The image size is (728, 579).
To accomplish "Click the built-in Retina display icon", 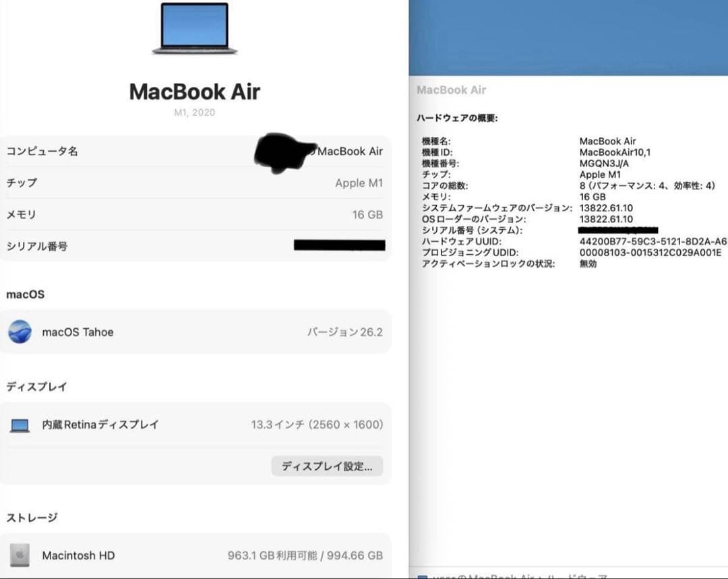I will pyautogui.click(x=20, y=425).
